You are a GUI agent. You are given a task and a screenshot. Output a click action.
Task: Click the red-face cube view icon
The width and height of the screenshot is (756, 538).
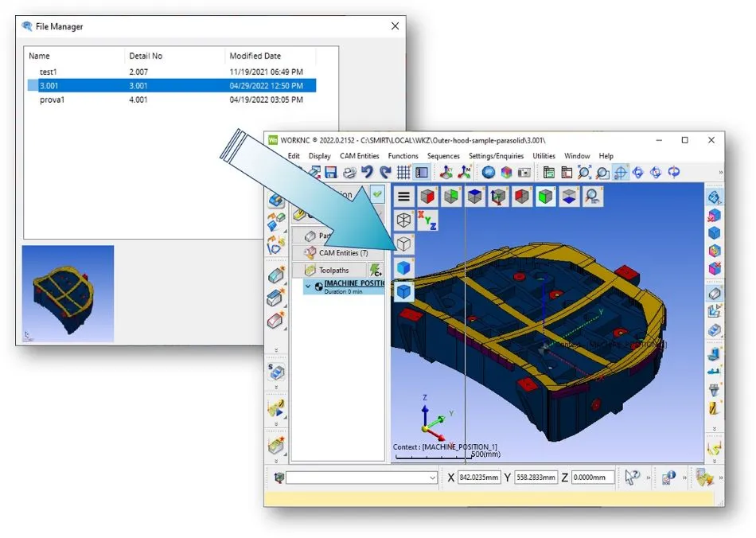pyautogui.click(x=428, y=196)
